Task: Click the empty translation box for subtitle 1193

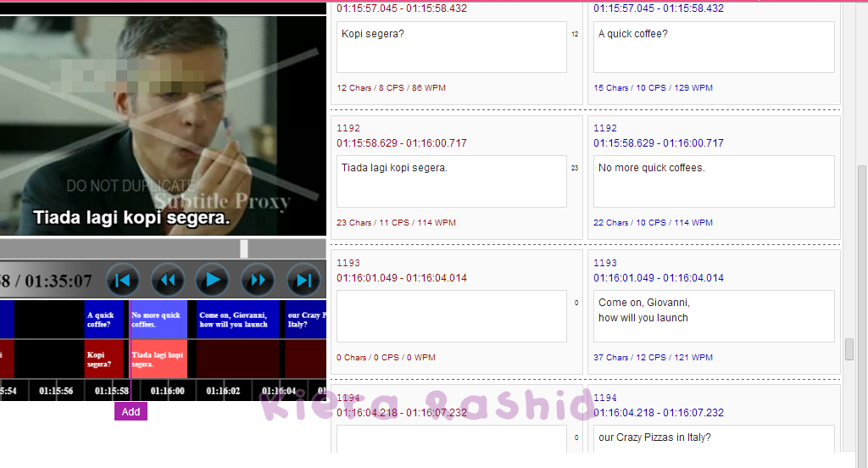Action: pyautogui.click(x=451, y=316)
